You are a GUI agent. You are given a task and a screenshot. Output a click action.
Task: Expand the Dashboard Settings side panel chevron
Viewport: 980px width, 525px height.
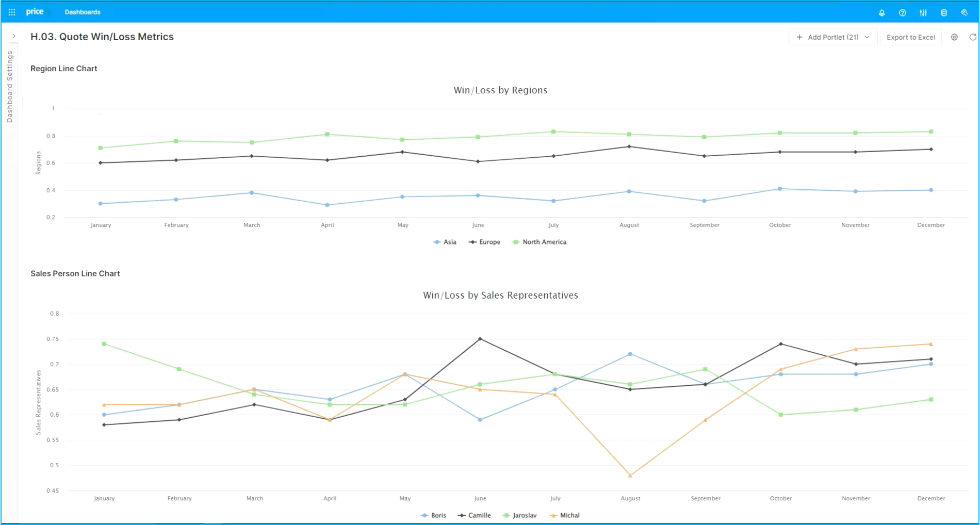(14, 36)
